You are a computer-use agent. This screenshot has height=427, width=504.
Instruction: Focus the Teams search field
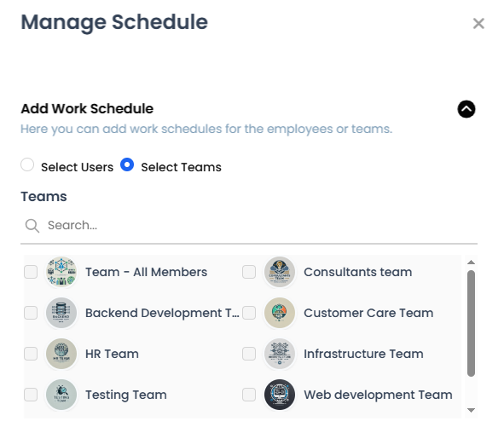pyautogui.click(x=249, y=226)
